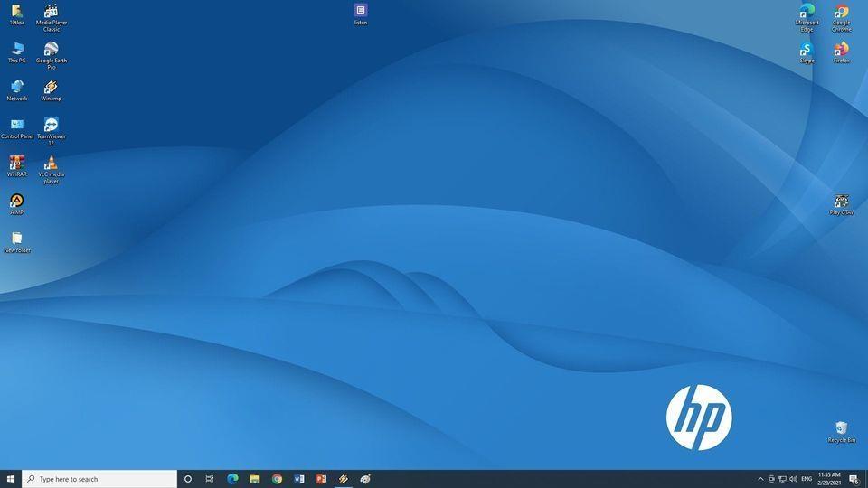Launch Word from the taskbar
868x488 pixels.
tap(299, 479)
